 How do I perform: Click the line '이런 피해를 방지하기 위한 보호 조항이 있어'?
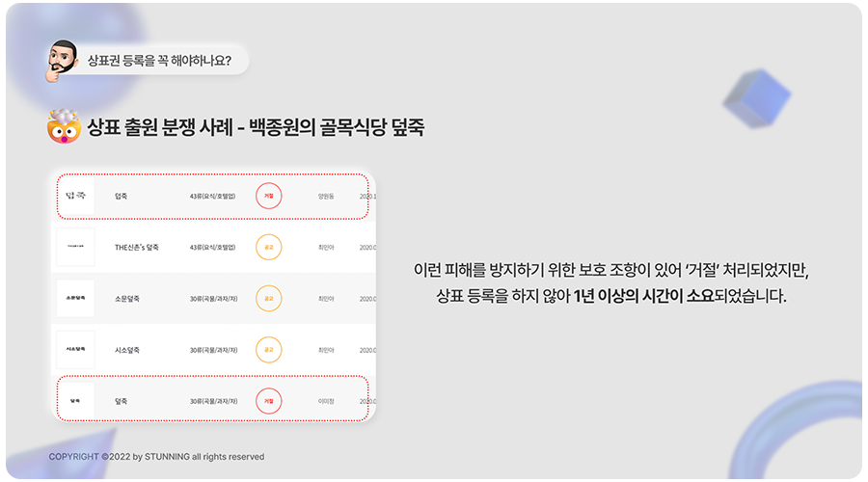click(548, 270)
